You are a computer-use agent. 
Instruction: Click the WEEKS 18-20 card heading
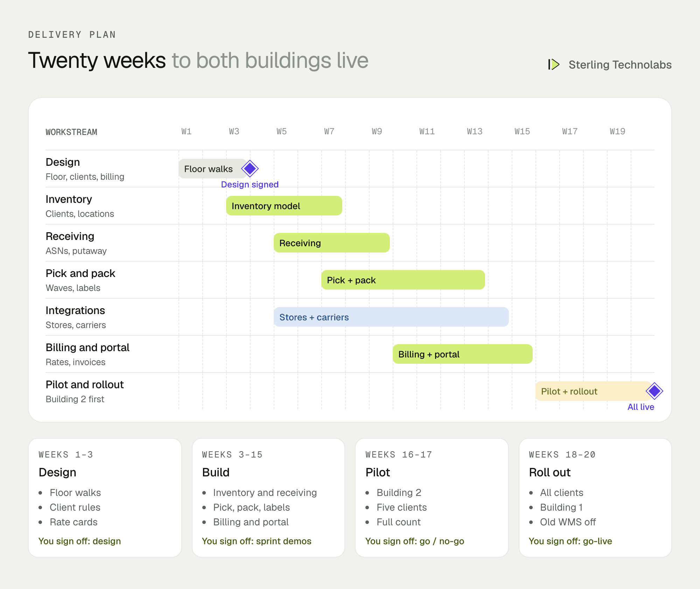tap(562, 455)
